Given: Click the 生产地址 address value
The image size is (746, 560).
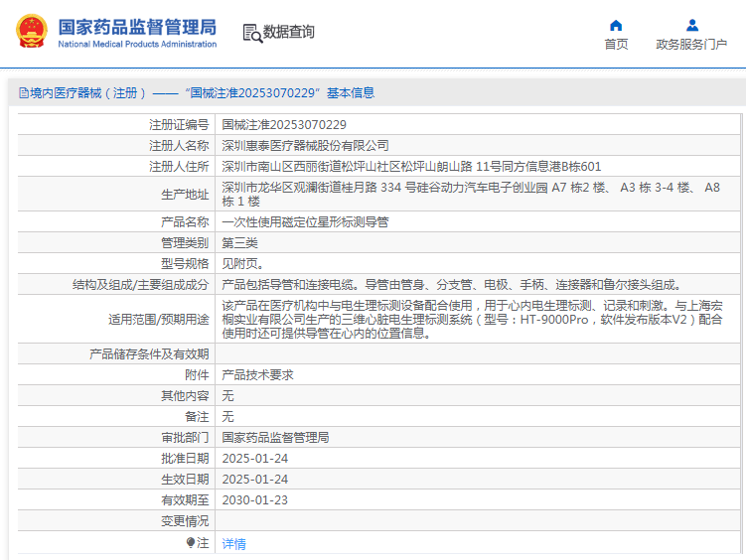Looking at the screenshot, I should (x=471, y=194).
